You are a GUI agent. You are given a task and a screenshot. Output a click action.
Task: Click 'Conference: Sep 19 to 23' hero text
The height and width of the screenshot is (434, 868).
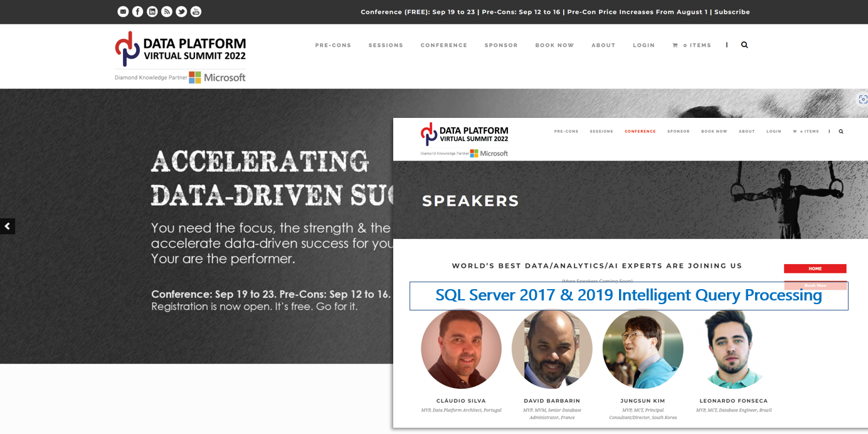pos(271,294)
